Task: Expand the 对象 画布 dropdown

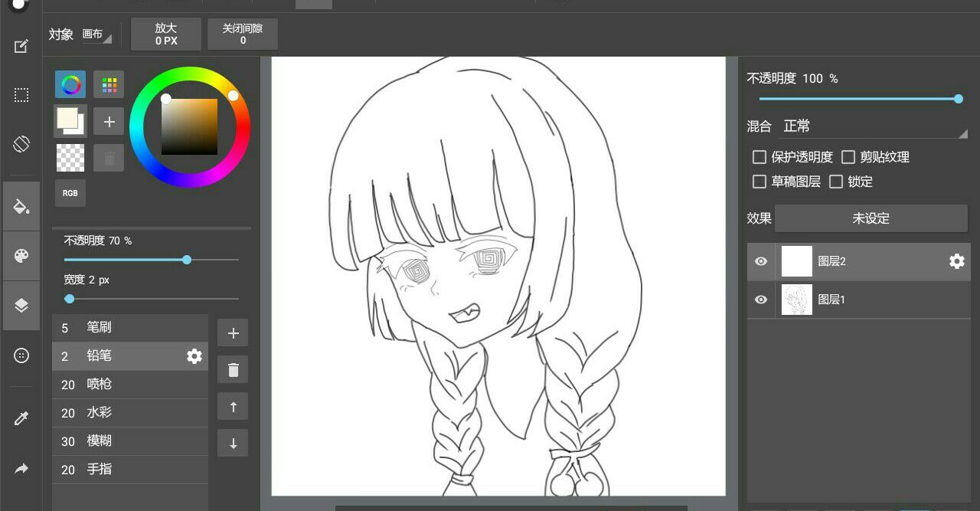Action: tap(97, 34)
